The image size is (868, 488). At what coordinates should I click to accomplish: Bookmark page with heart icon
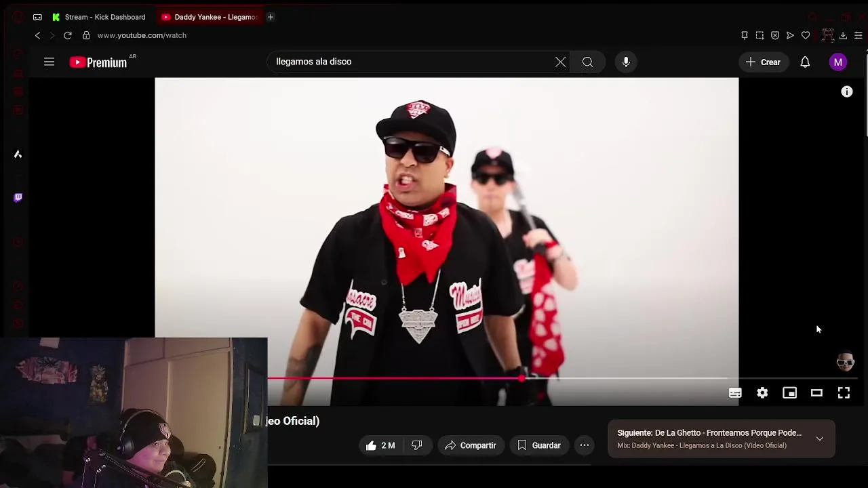pos(806,35)
